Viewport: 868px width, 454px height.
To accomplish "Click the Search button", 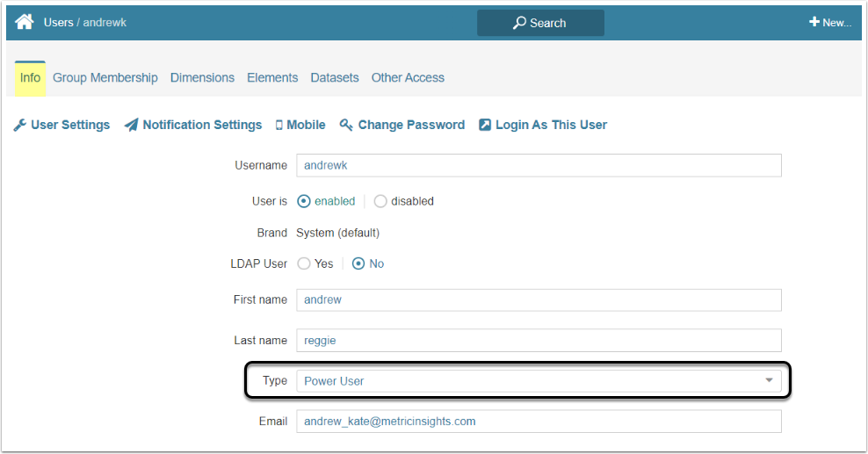I will 540,23.
